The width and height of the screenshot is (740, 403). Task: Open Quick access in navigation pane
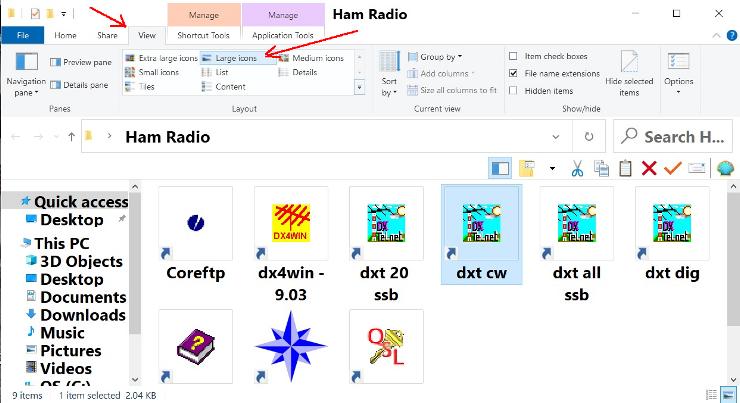(x=74, y=202)
